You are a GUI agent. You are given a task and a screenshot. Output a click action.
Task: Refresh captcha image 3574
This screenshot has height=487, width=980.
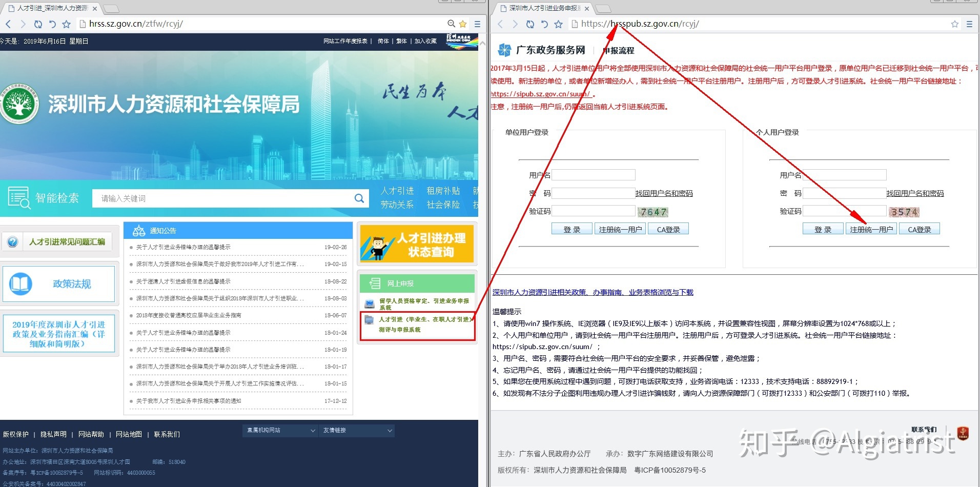[x=904, y=212]
